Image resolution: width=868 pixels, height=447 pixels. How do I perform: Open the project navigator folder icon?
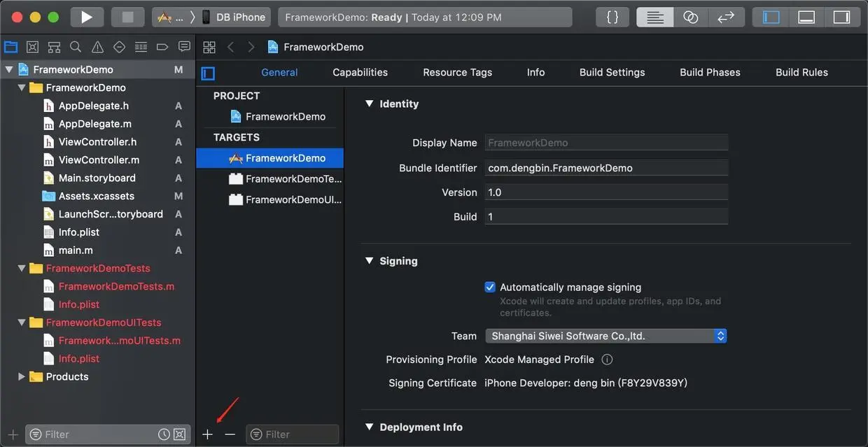(x=10, y=47)
